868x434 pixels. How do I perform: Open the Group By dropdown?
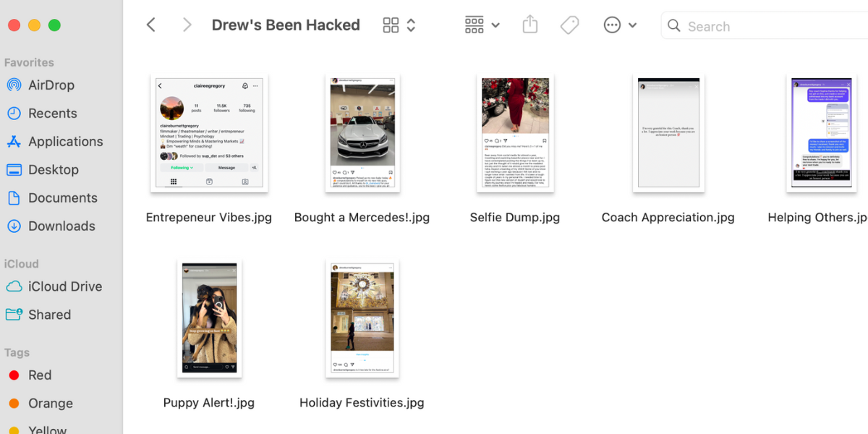click(x=482, y=25)
